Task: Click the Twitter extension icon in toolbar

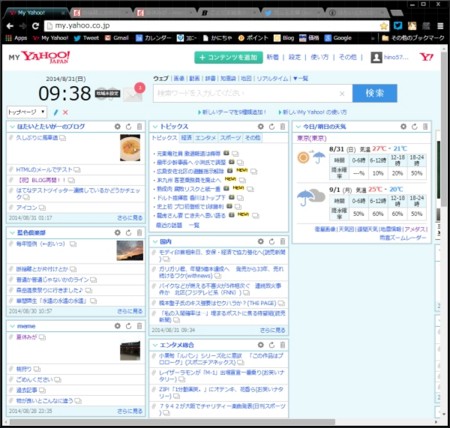Action: (x=398, y=26)
